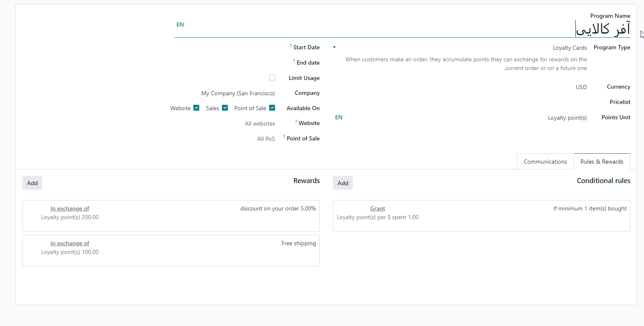Uncheck the Website checkbox in Available On
Screen dimensions: 644x326
pyautogui.click(x=196, y=108)
